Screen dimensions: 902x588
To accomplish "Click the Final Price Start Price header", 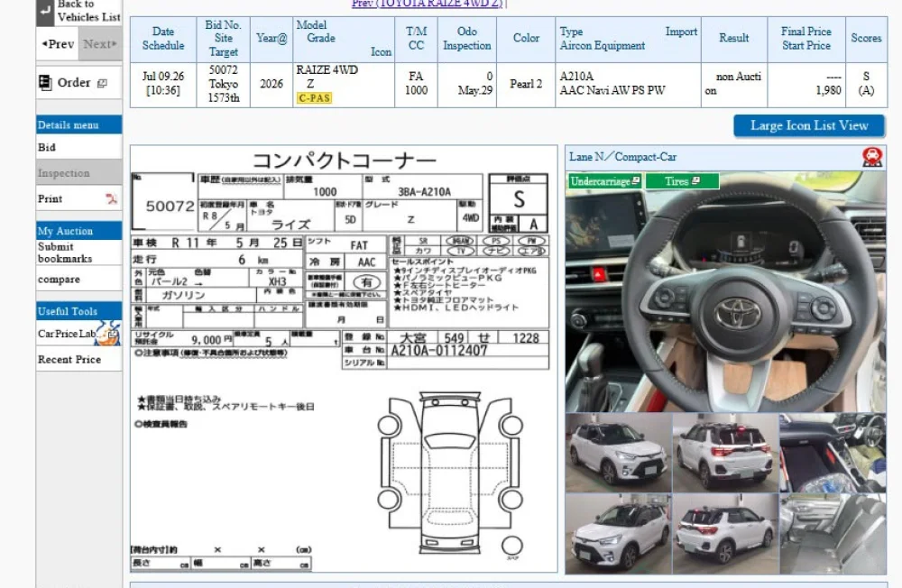I will (x=805, y=39).
